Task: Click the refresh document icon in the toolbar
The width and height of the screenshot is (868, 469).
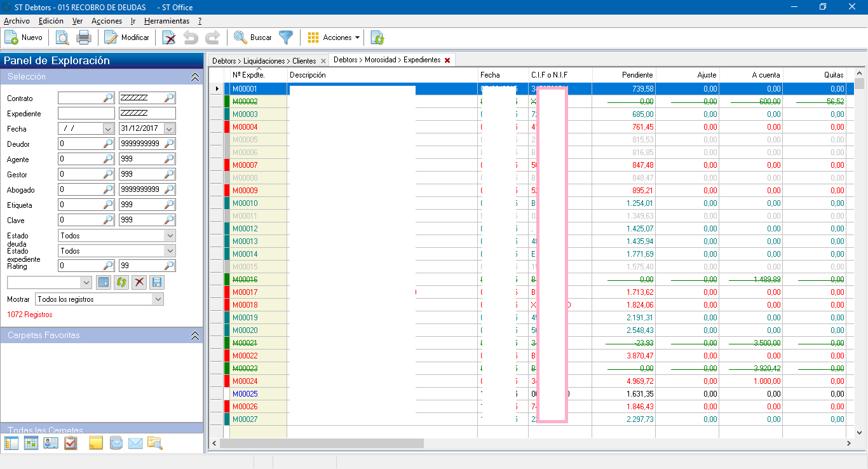Action: (377, 37)
